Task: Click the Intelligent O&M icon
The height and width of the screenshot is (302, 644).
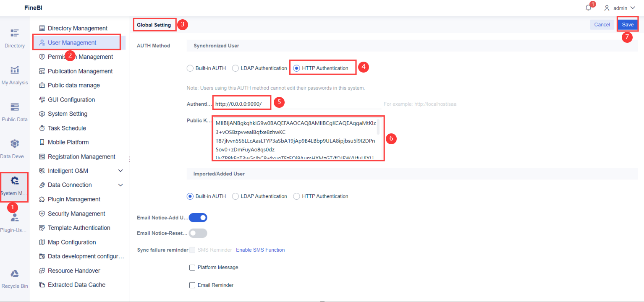Action: point(42,171)
